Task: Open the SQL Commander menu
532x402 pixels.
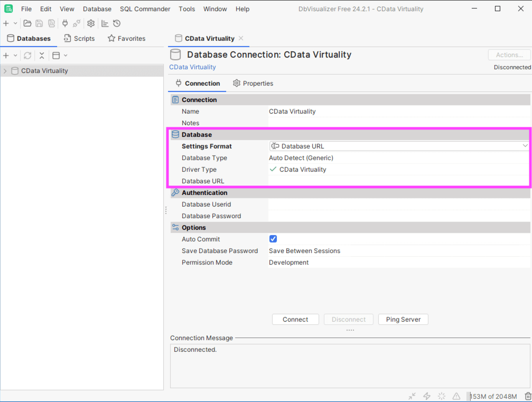Action: (x=145, y=9)
